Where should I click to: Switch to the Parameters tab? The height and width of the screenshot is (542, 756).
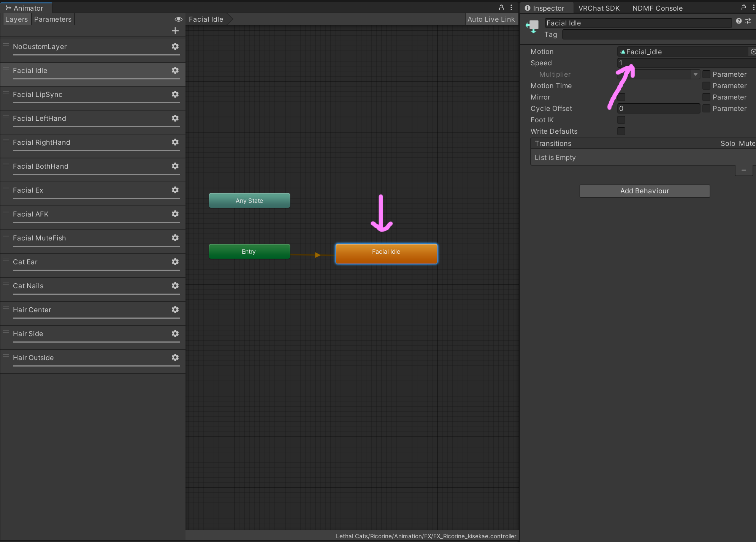[52, 19]
